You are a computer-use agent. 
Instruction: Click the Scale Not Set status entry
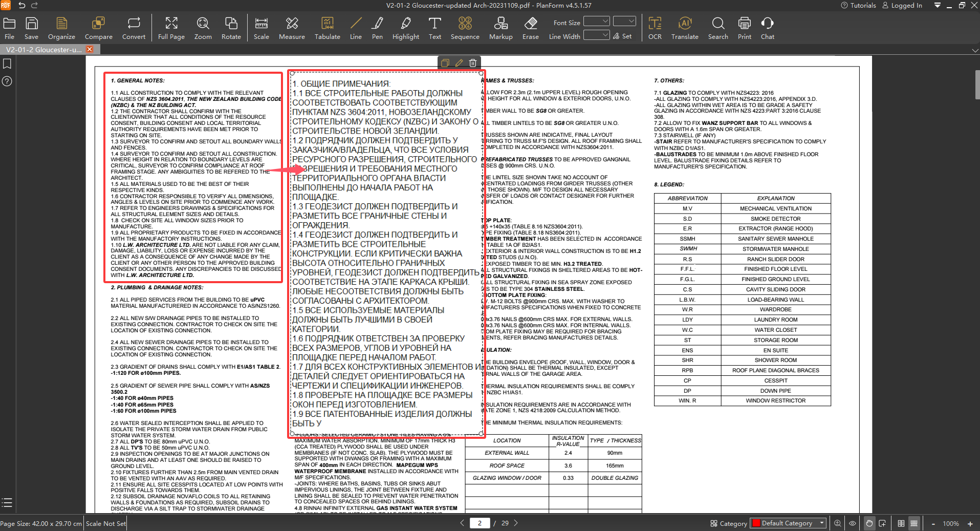click(105, 523)
